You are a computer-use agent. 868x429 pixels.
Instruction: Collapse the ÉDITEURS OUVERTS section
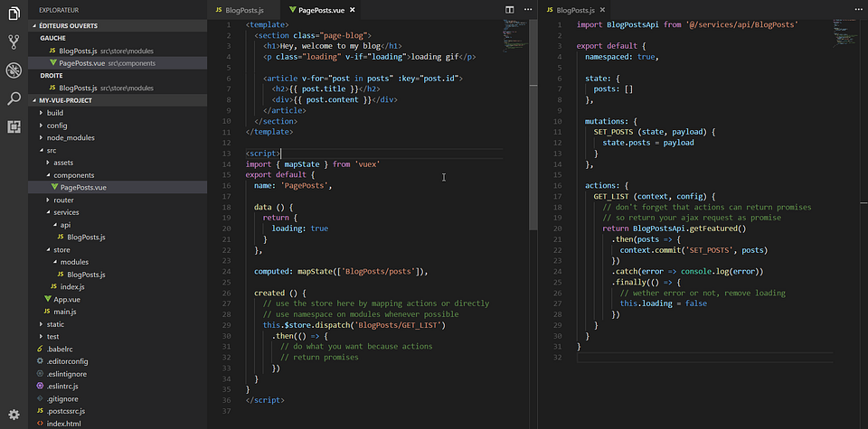pyautogui.click(x=67, y=26)
